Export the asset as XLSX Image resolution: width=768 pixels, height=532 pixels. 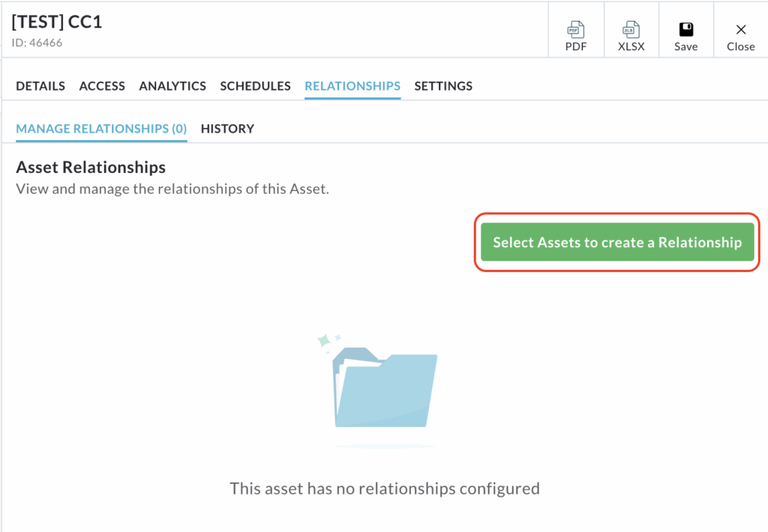[631, 37]
